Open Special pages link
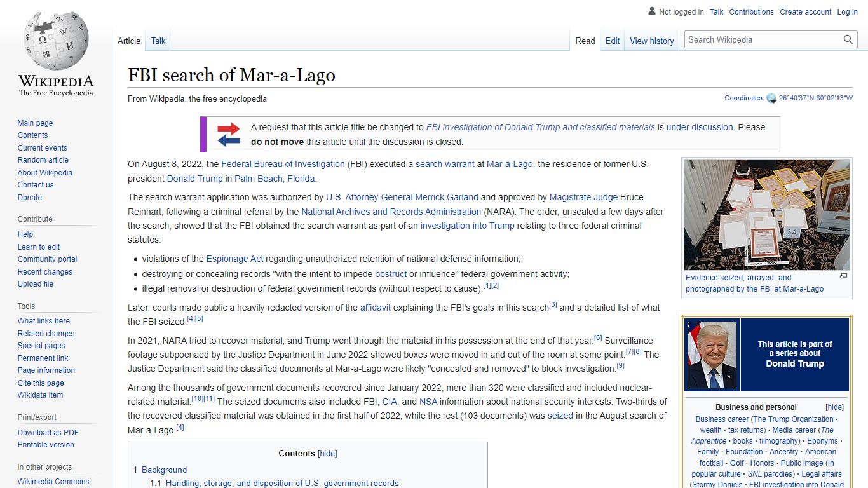Image resolution: width=868 pixels, height=488 pixels. [41, 346]
